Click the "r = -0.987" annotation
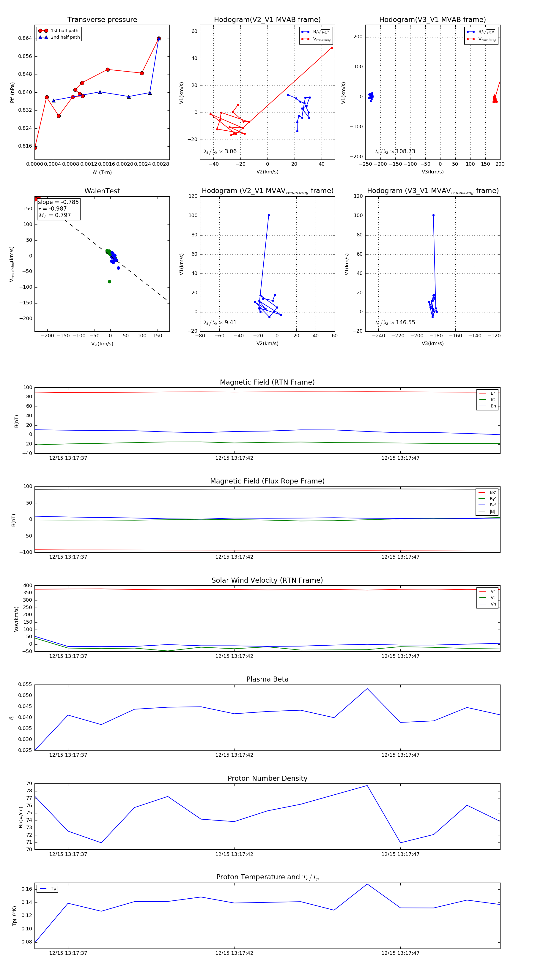Image resolution: width=535 pixels, height=980 pixels. point(52,208)
